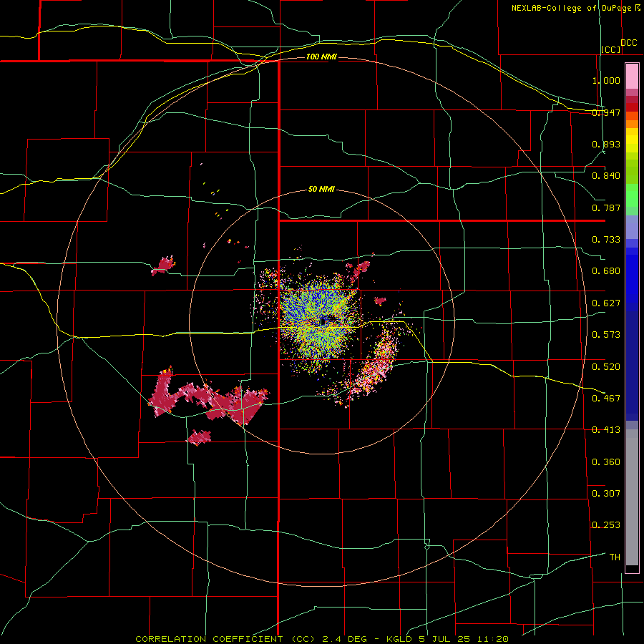
Task: Select the 0.840 color scale value
Action: click(606, 176)
